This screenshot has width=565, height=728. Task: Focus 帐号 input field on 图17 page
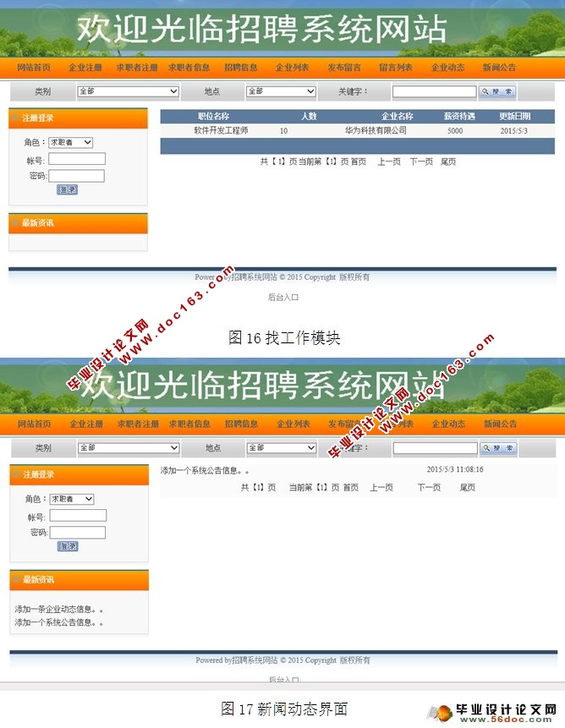[x=78, y=516]
